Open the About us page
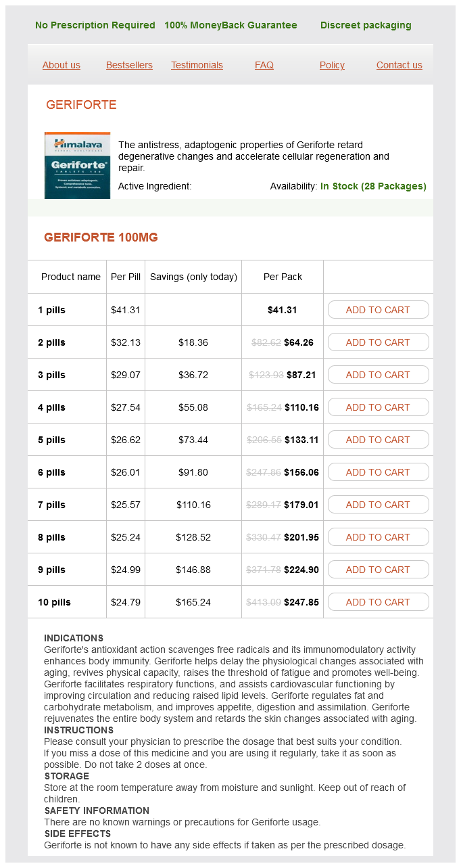461x868 pixels. pos(62,65)
